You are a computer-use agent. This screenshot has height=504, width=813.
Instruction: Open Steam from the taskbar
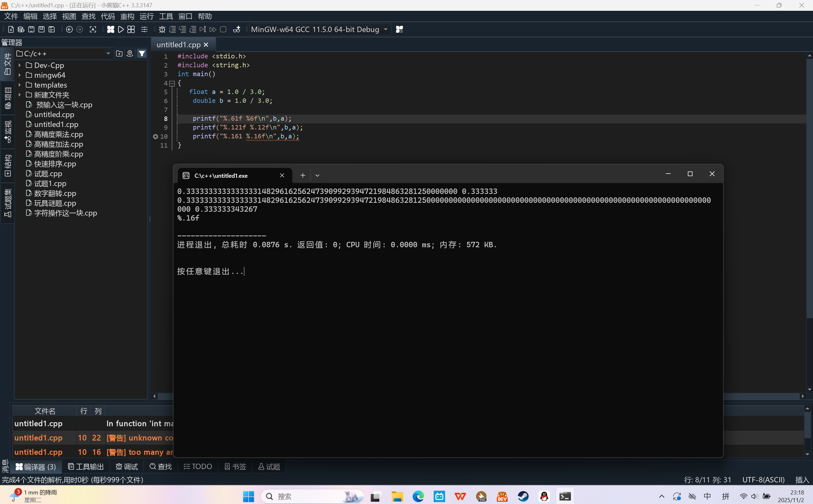(523, 496)
